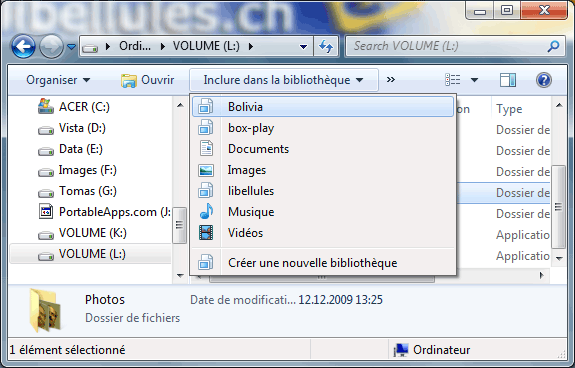Screen dimensions: 575x368
Task: Choose Documents library entry
Action: click(323, 149)
